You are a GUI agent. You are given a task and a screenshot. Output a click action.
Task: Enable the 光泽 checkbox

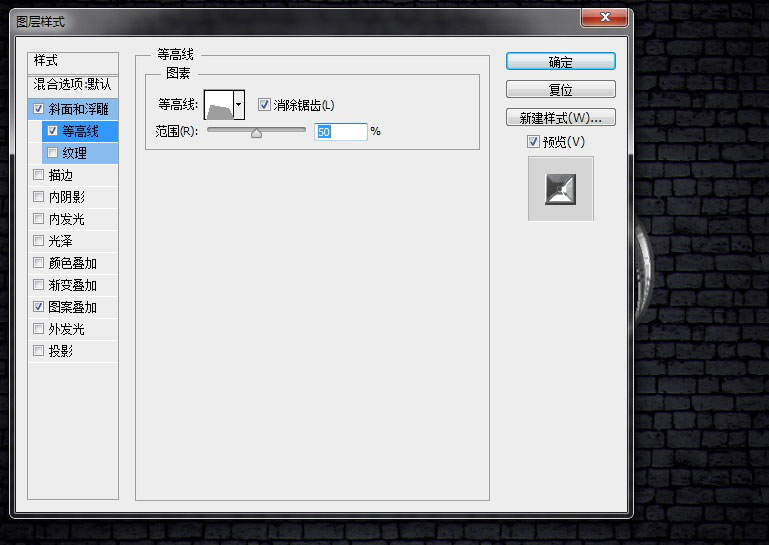pos(38,240)
